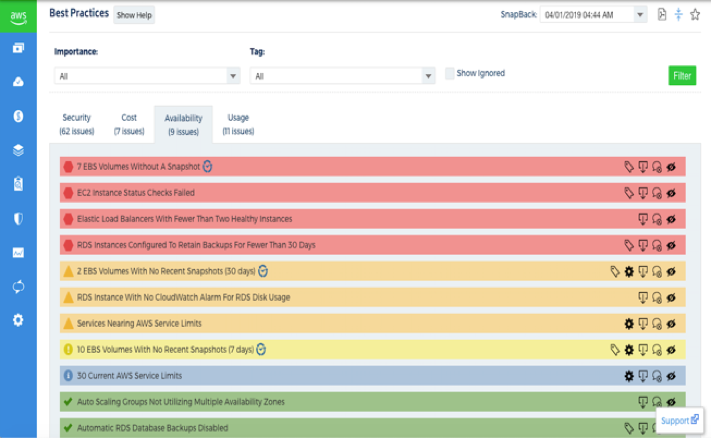
Task: Open the clipboard search icon in sidebar
Action: click(x=18, y=184)
